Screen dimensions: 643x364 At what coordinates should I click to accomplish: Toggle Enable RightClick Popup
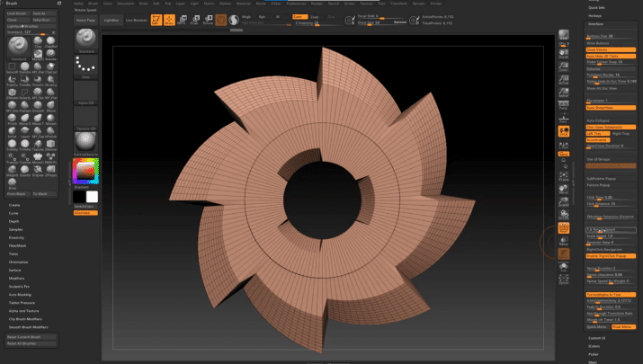(611, 256)
